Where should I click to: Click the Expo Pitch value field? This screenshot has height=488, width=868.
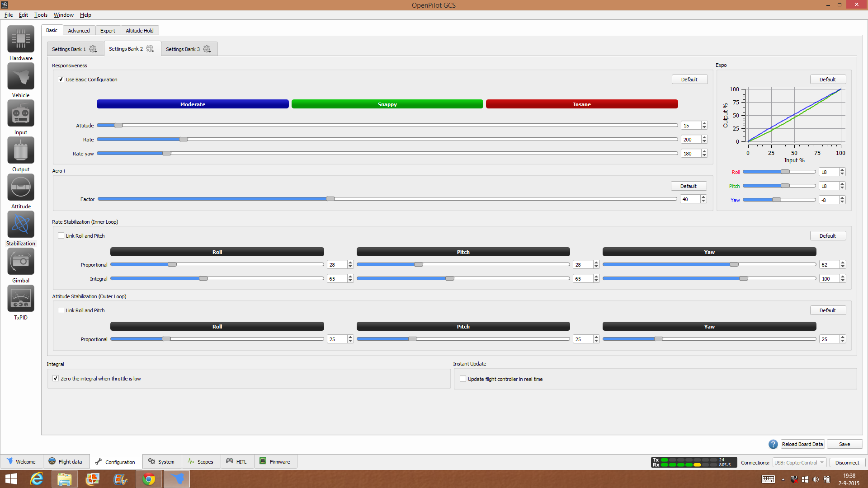point(829,186)
